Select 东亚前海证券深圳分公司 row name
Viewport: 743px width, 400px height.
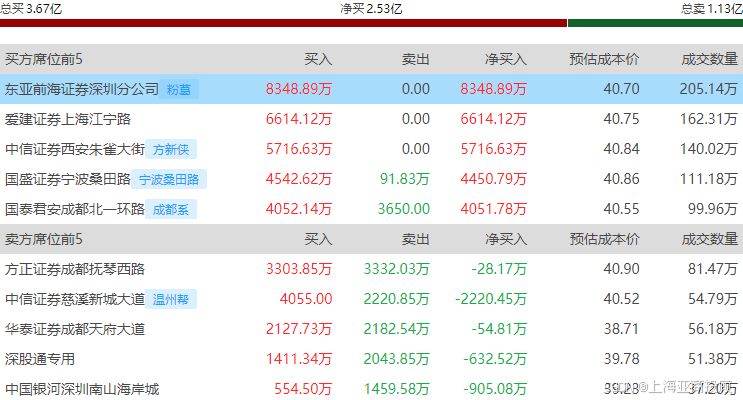[82, 89]
